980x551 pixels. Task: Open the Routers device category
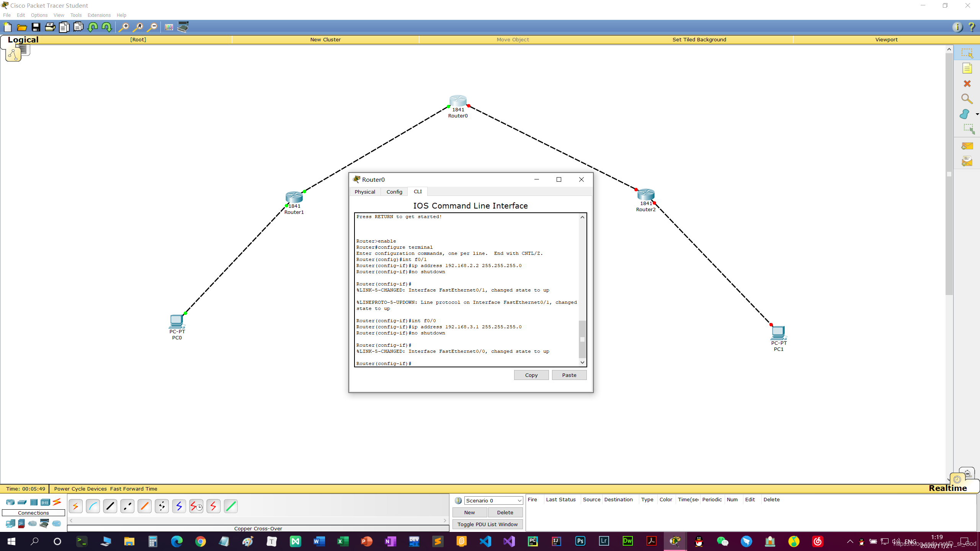[10, 502]
